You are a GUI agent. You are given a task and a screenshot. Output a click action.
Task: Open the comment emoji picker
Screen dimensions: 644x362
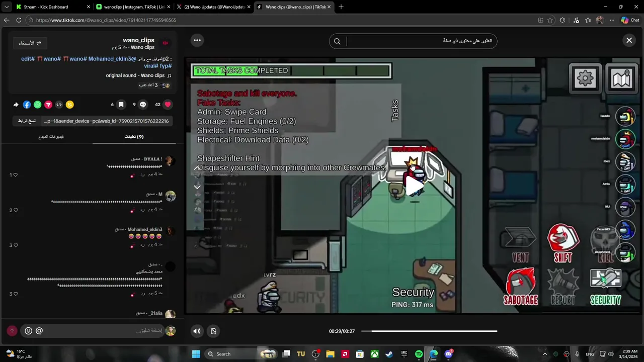28,331
